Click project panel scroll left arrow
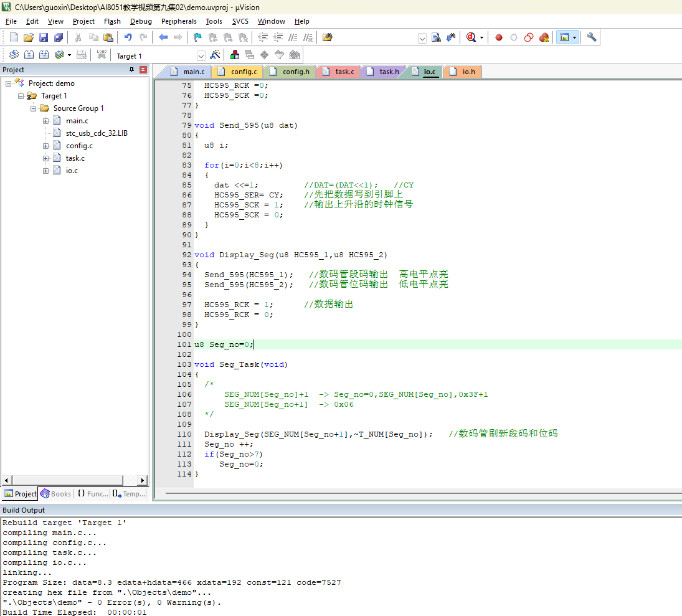This screenshot has width=682, height=616. point(6,480)
